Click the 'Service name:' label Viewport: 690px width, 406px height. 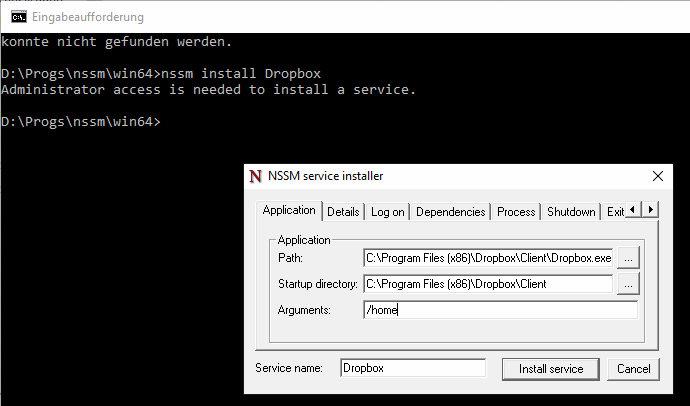click(289, 368)
